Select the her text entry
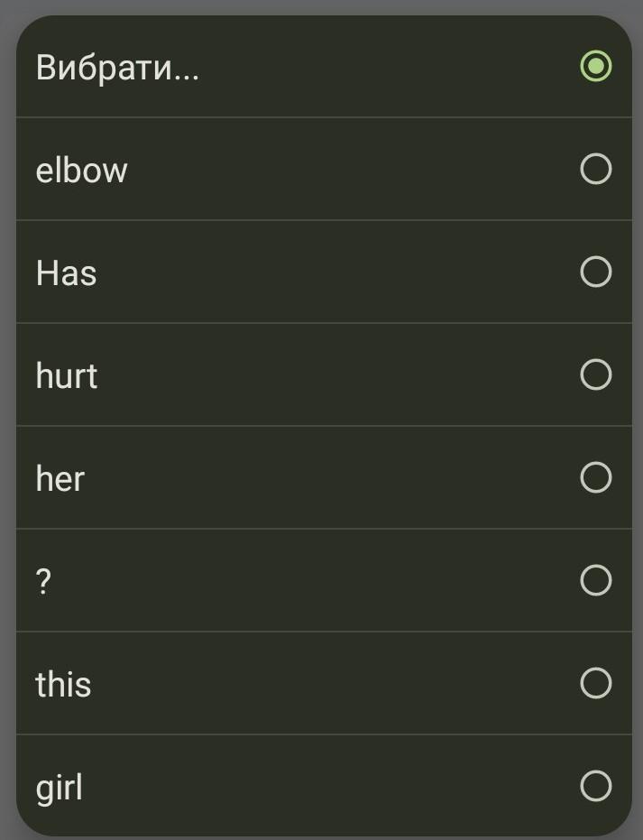The image size is (643, 840). coord(60,478)
